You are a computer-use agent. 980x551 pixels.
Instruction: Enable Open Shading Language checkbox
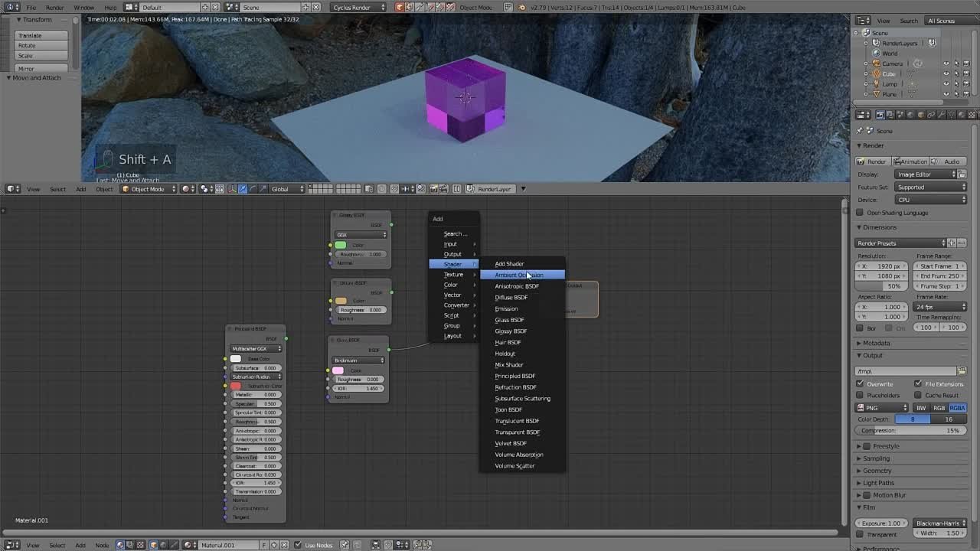coord(861,213)
